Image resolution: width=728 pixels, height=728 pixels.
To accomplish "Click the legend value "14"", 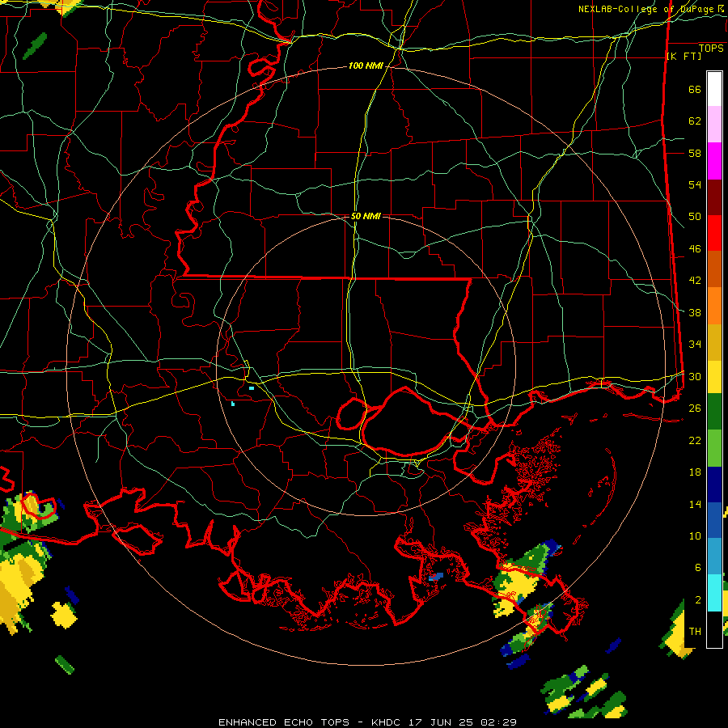I will [x=695, y=504].
